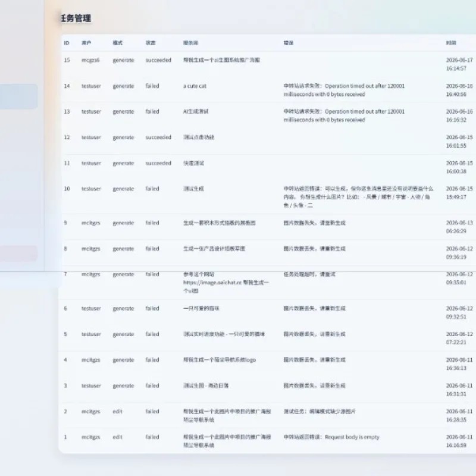Click the prompt containing https://image.aaichat.cc in row 7

click(x=226, y=282)
